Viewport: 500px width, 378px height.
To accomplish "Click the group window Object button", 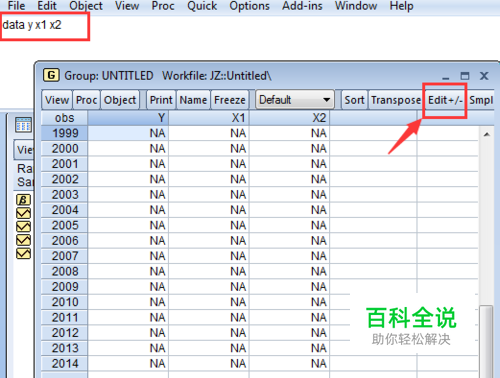I will pyautogui.click(x=120, y=100).
